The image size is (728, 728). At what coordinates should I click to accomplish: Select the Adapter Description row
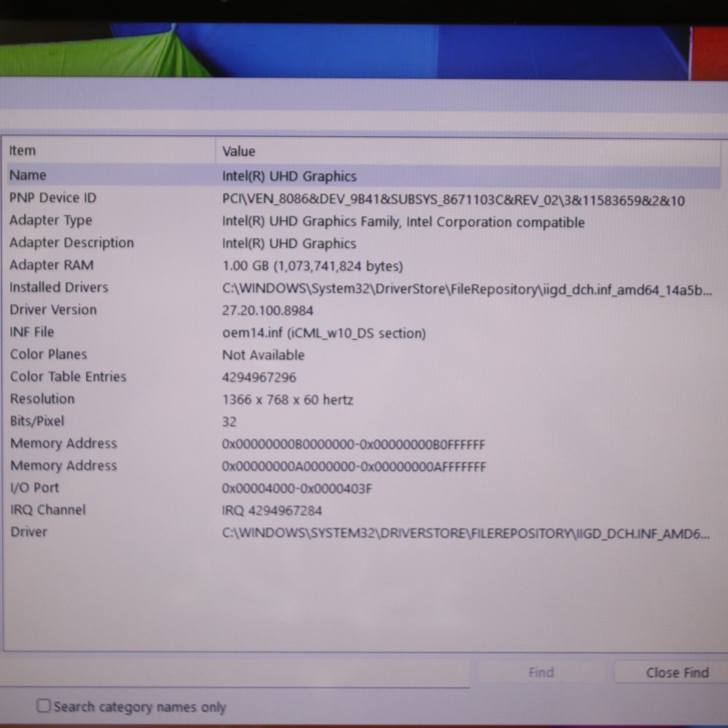tap(72, 243)
